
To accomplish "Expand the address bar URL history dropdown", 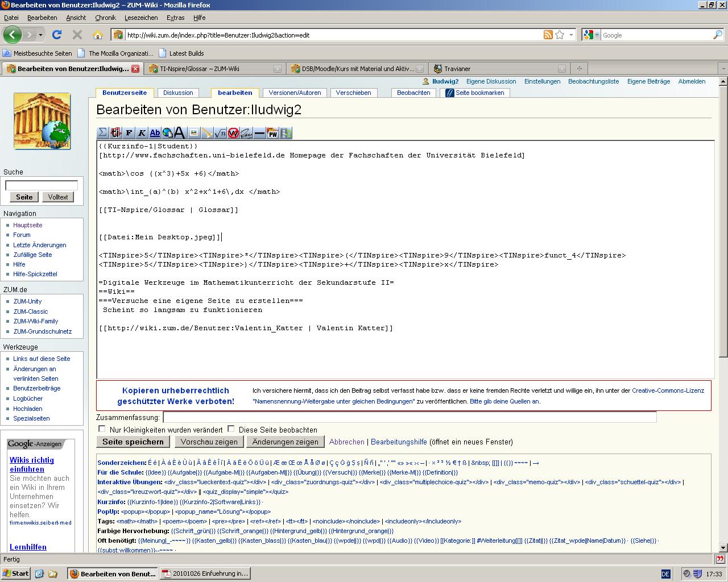I will 572,35.
